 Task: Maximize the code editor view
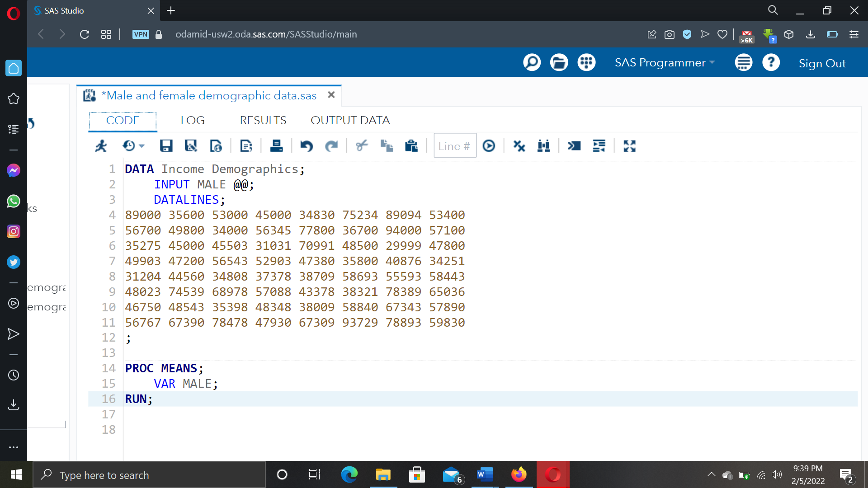click(629, 145)
